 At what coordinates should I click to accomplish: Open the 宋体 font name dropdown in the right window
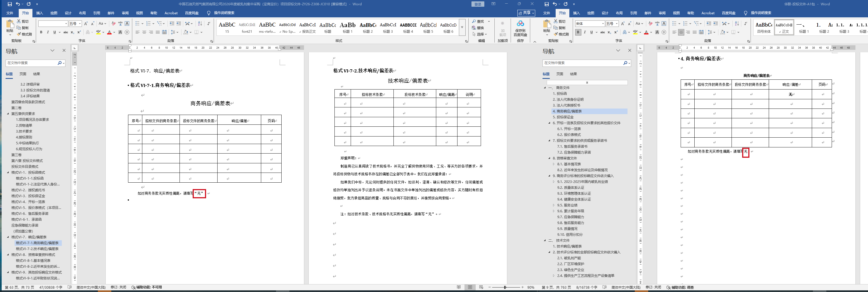pos(603,23)
